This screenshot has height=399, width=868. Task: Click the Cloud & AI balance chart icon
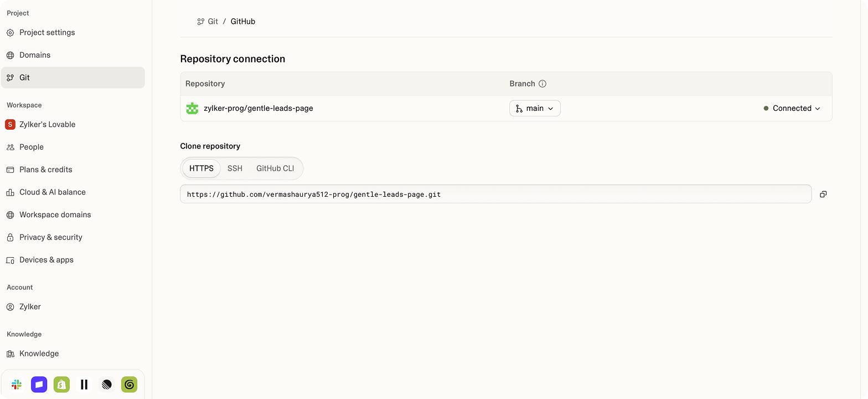pos(10,192)
